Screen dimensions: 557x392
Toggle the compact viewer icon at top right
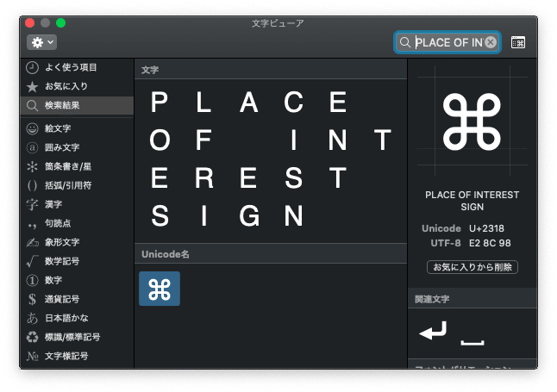(x=517, y=41)
